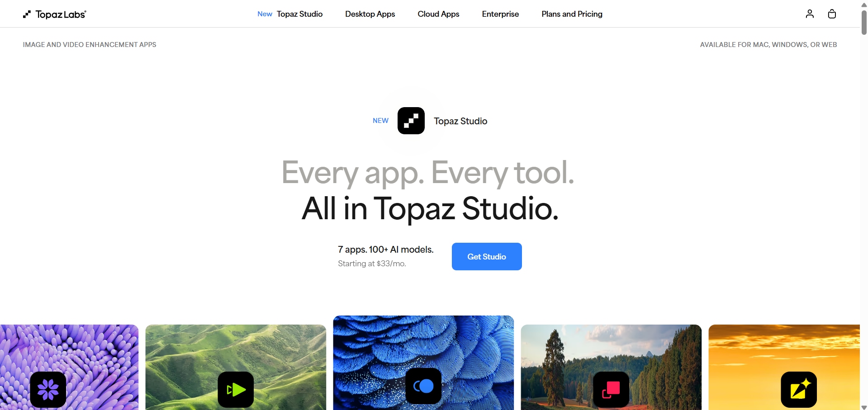Click the Topaz Studio checkered app icon
This screenshot has height=410, width=868.
[x=411, y=121]
